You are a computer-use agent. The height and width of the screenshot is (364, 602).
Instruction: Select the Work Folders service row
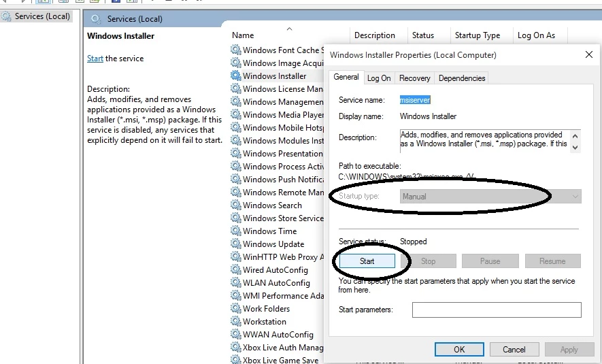coord(266,309)
